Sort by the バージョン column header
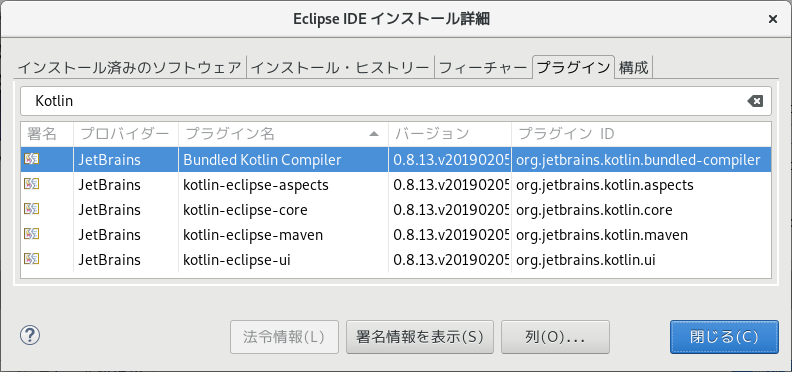The image size is (792, 372). [x=450, y=134]
